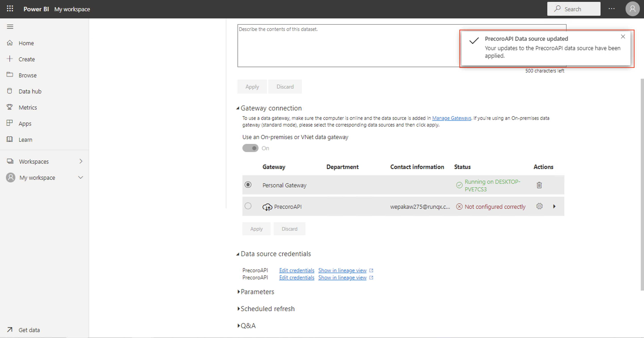Click first PrecoroAPI Edit credentials link
The height and width of the screenshot is (338, 644).
point(297,270)
